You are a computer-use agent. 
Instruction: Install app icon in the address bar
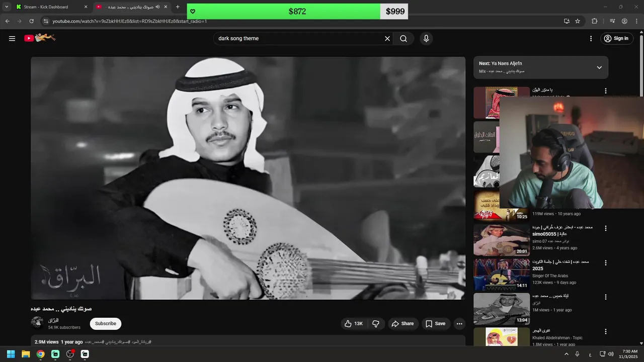pyautogui.click(x=567, y=21)
